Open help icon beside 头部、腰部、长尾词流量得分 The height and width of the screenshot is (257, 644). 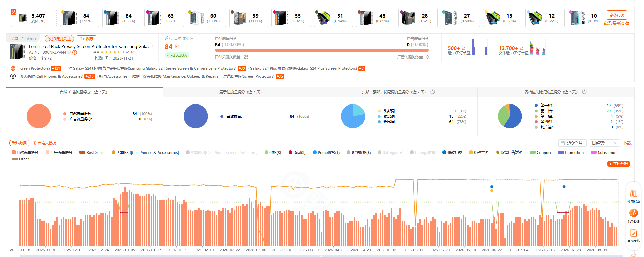tap(433, 92)
